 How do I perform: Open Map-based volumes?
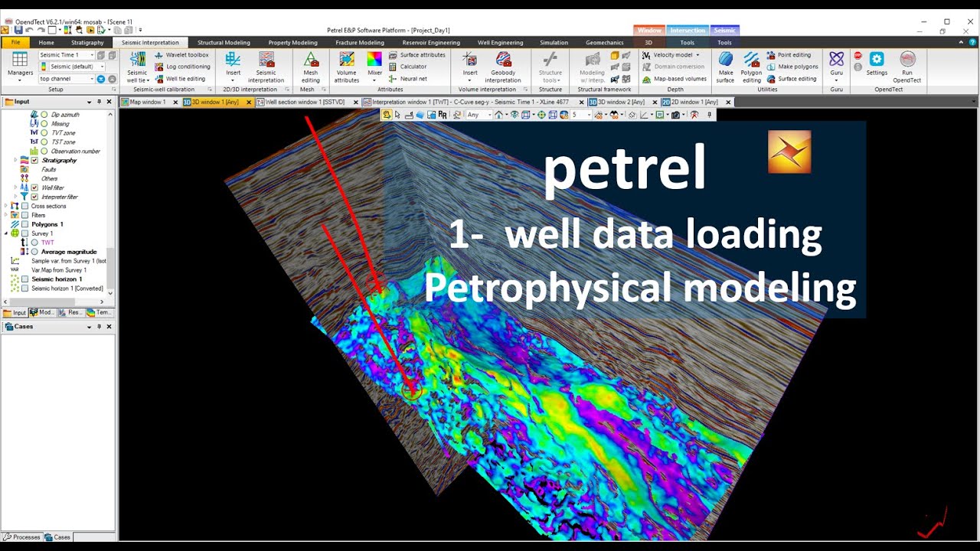click(675, 78)
